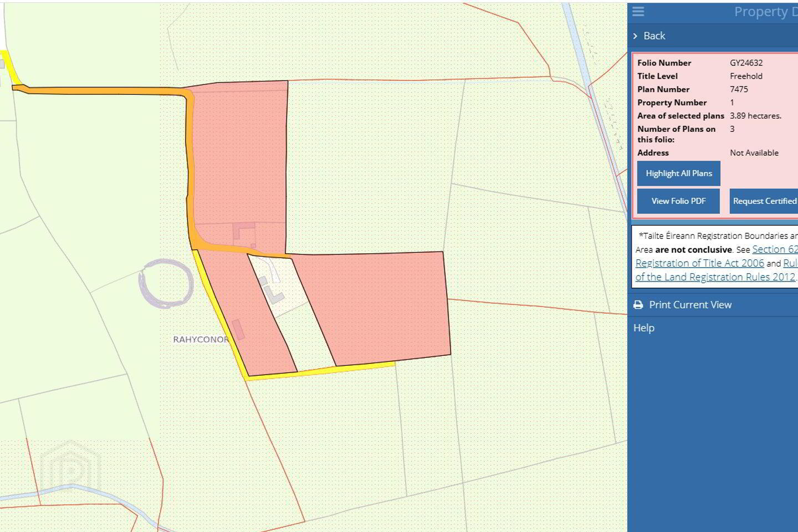Select folio number GY24632 text

coord(746,63)
